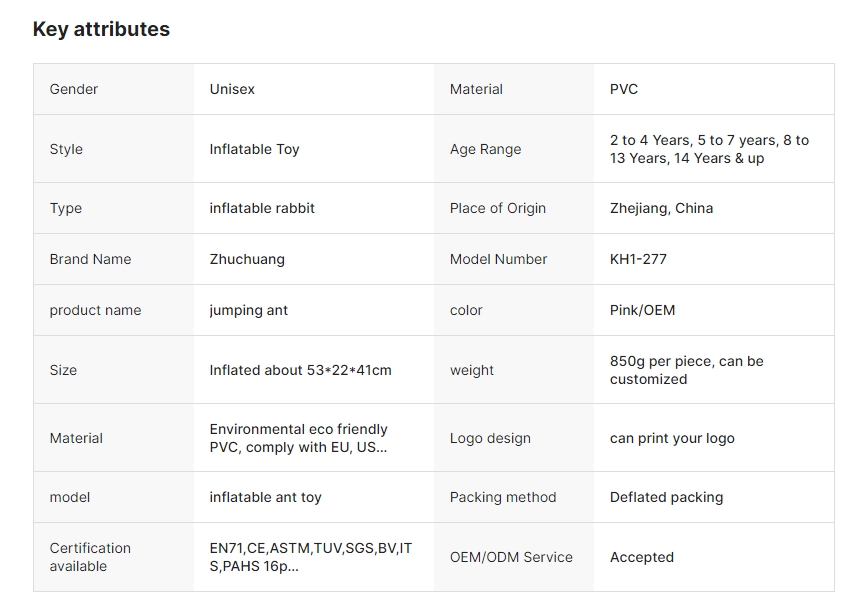Click the Key attributes heading

[101, 29]
